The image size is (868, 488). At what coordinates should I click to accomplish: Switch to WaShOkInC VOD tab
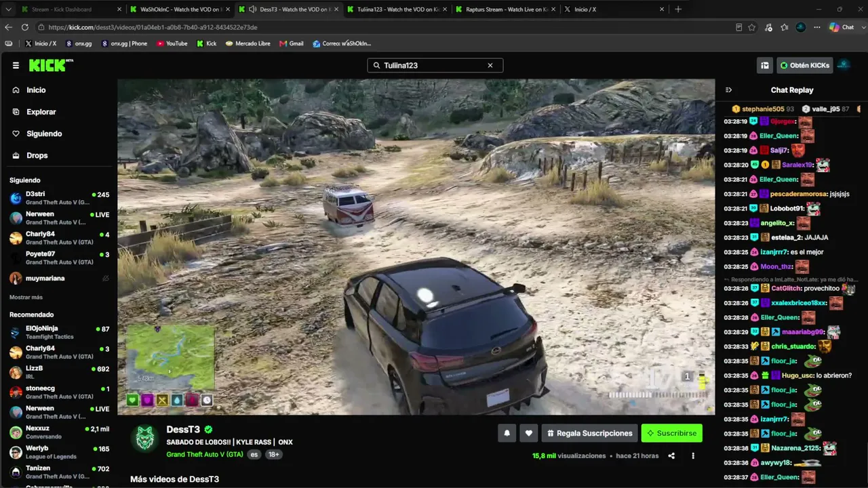point(180,9)
